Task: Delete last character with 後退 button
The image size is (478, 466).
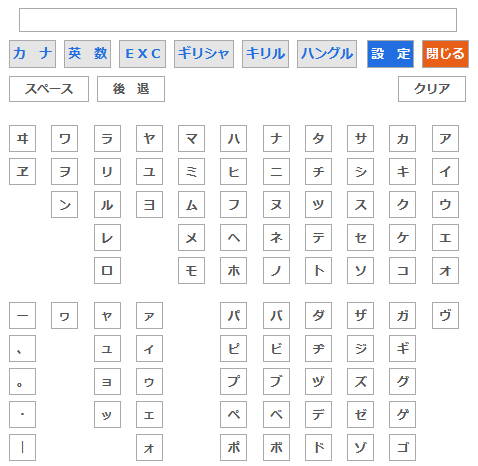Action: click(131, 89)
